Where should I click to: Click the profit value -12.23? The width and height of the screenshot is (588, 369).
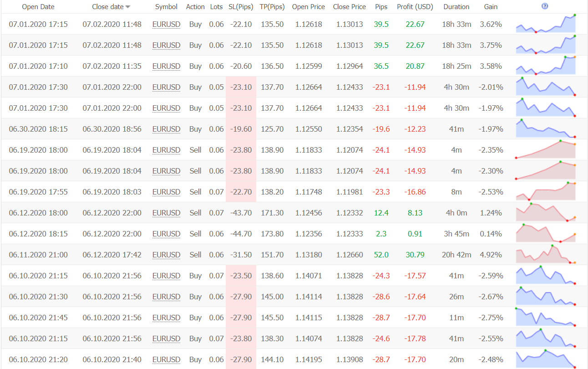(x=415, y=129)
